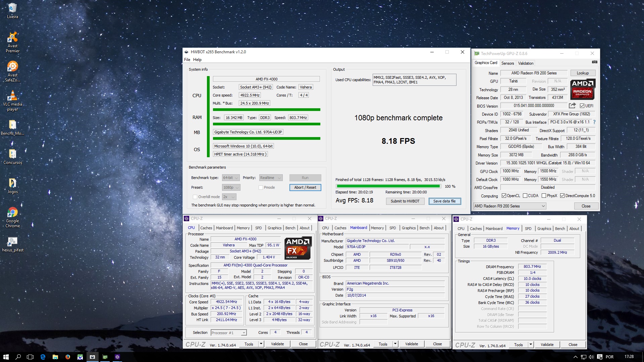This screenshot has width=644, height=362.
Task: Open the Benchs_Mo... desktop folder icon
Action: (x=12, y=128)
